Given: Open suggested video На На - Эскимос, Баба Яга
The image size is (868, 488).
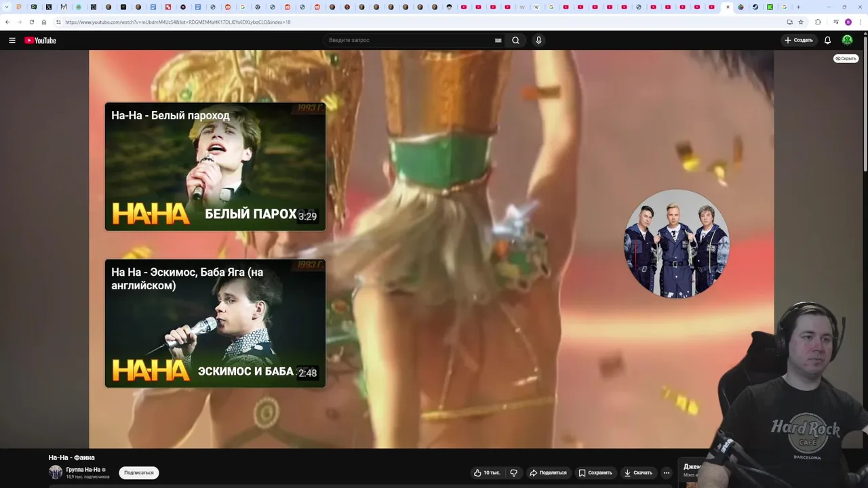Looking at the screenshot, I should (x=215, y=323).
